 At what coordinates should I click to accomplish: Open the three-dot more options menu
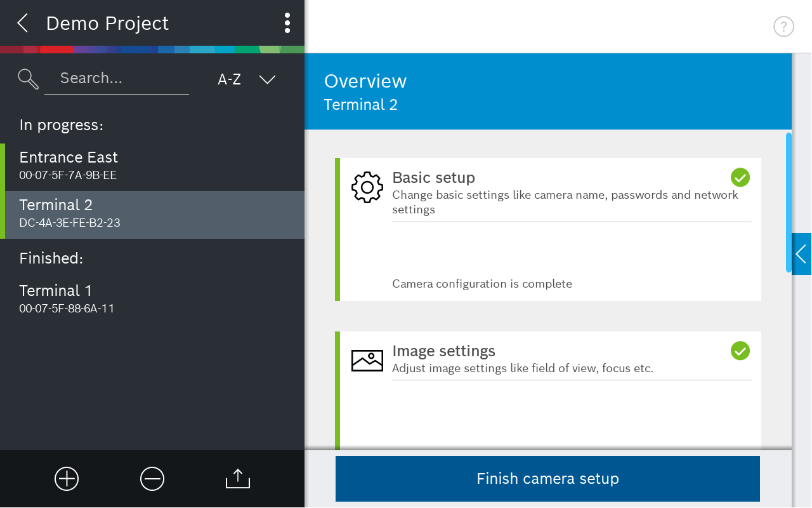[x=287, y=23]
